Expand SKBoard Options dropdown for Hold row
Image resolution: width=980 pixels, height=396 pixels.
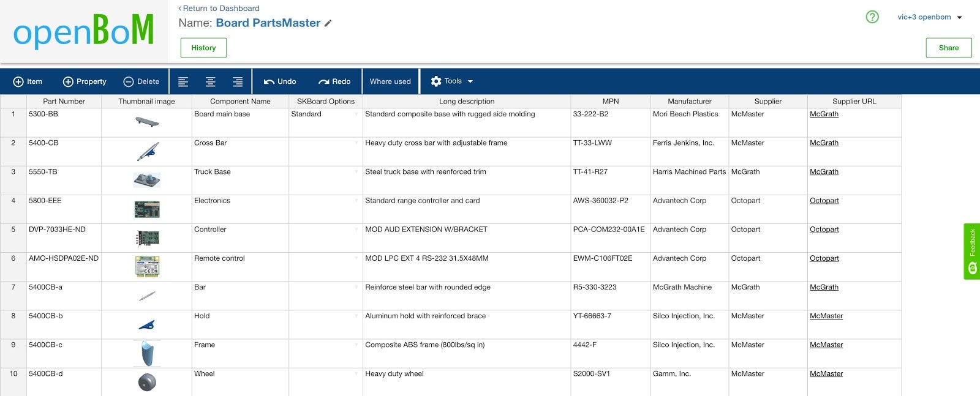(356, 316)
